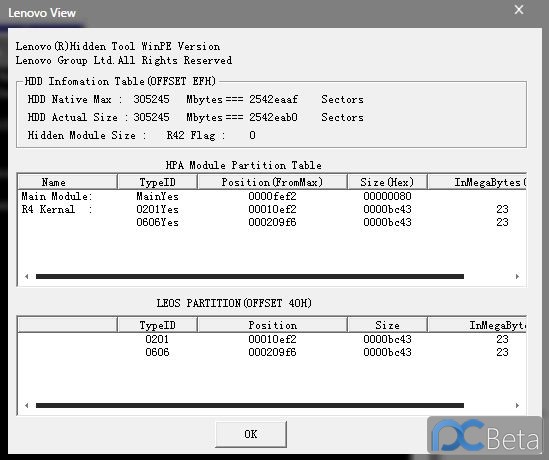Screen dimensions: 549x460
Task: Click InMegaBytes header in HPA table
Action: point(477,182)
